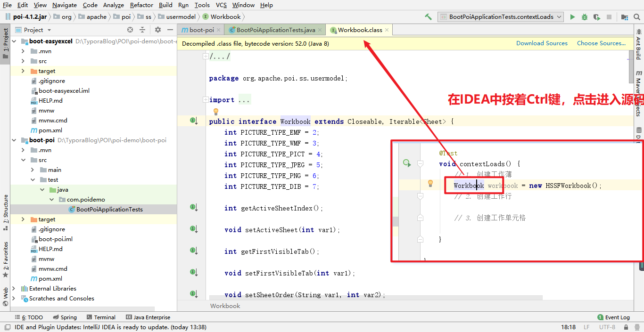The image size is (644, 332).
Task: Open the Navigate menu
Action: coord(65,5)
